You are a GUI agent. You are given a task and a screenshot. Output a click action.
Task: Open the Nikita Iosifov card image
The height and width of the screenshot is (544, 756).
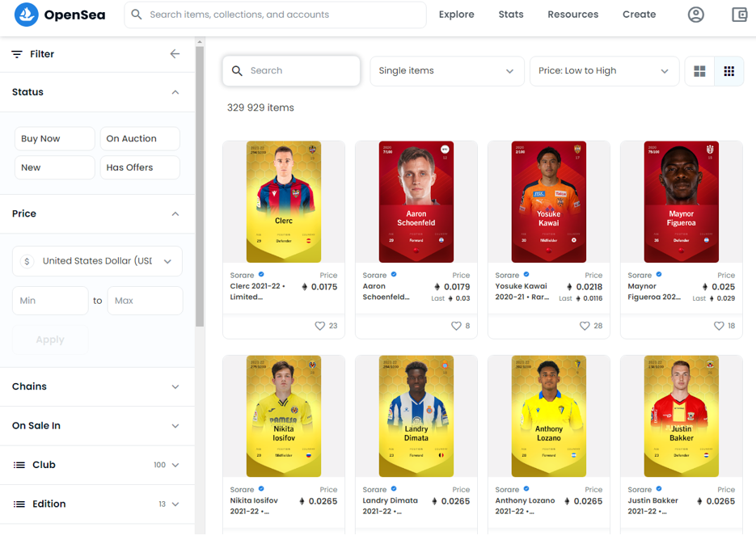coord(284,416)
